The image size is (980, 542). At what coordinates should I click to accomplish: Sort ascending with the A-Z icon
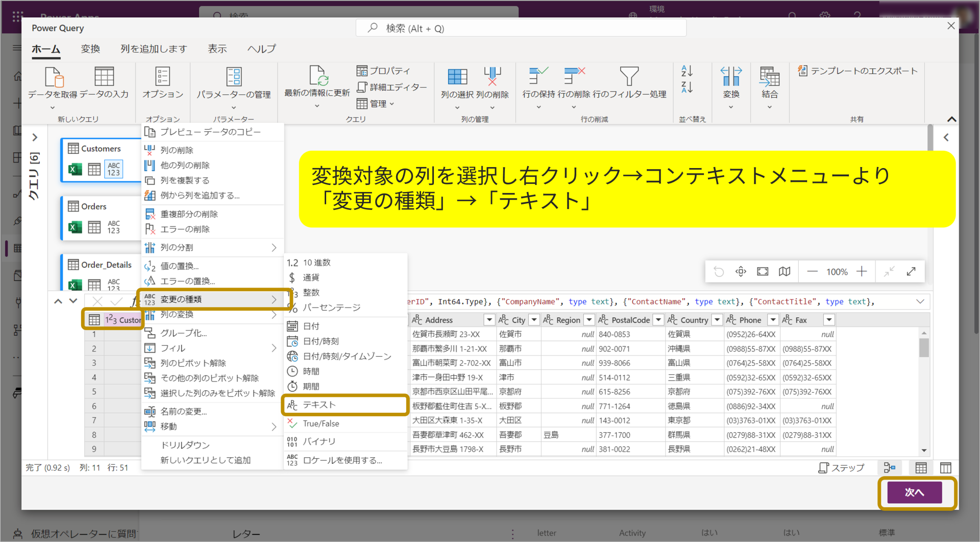687,71
